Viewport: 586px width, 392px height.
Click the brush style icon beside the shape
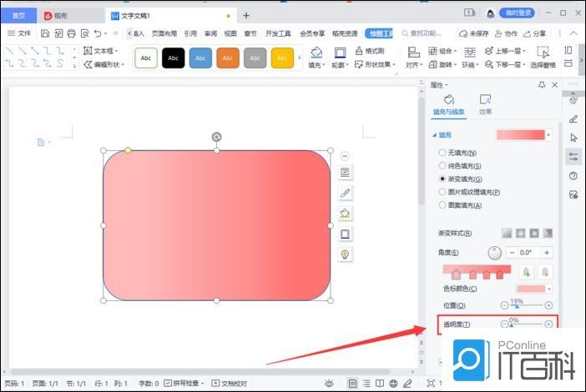pos(345,193)
